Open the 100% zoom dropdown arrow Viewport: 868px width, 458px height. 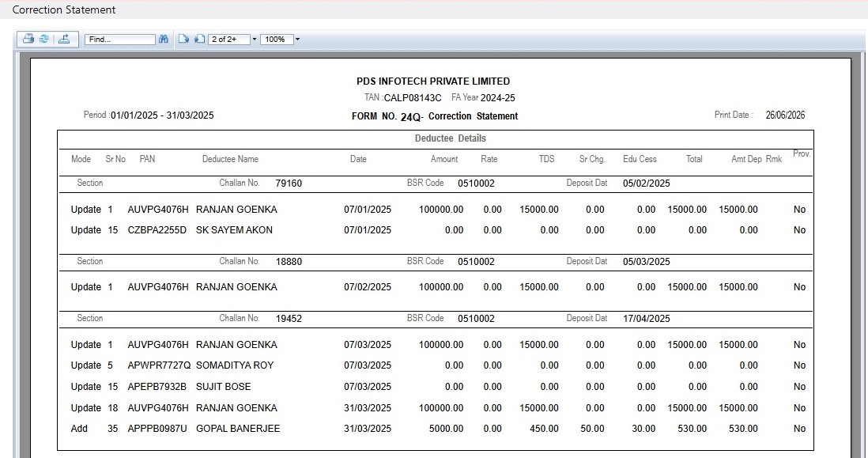point(297,40)
